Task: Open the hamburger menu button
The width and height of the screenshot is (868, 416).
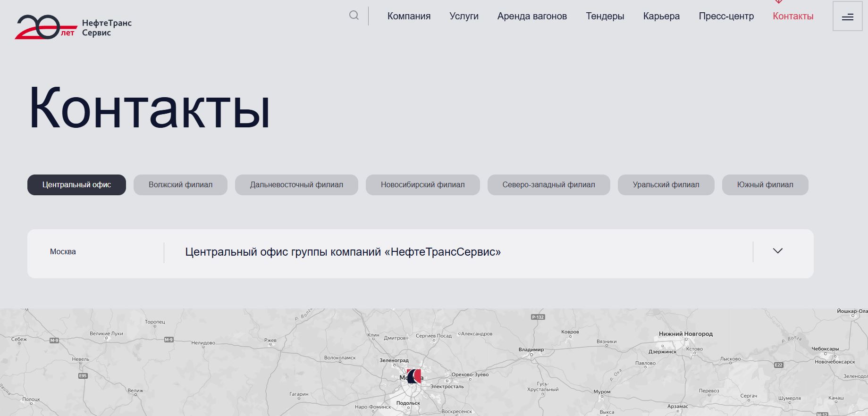Action: point(847,16)
